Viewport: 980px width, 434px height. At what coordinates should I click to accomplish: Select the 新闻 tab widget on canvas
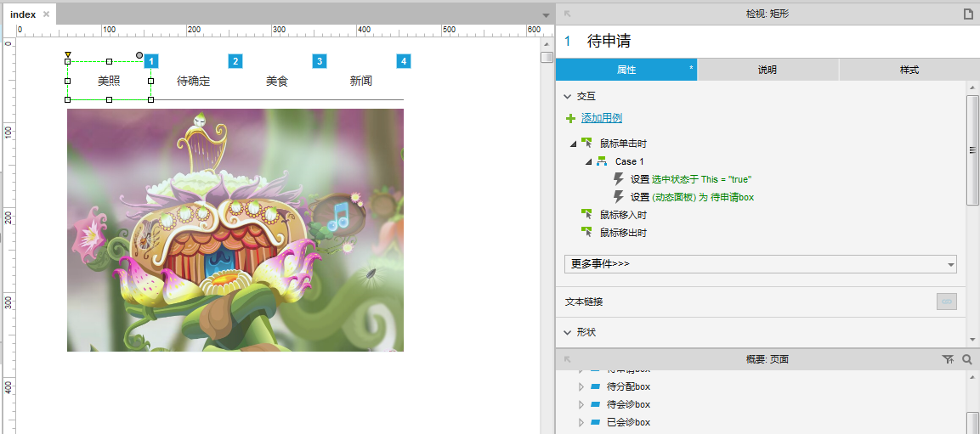(x=361, y=81)
